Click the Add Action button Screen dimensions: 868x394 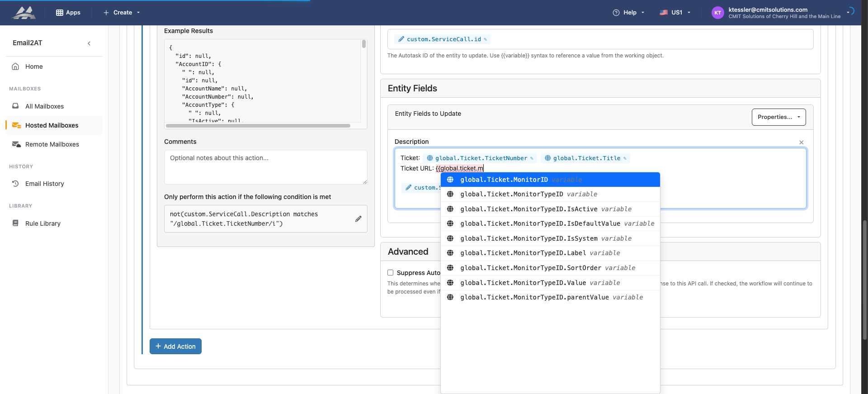point(175,347)
